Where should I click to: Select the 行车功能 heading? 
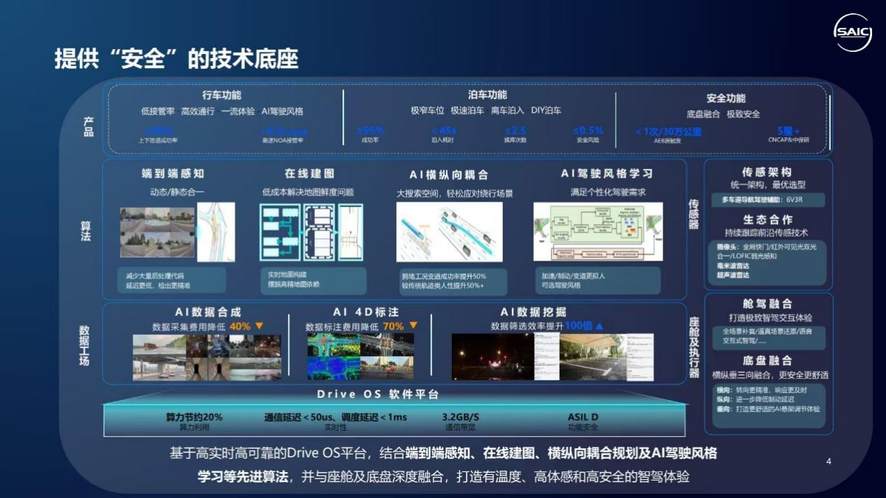[x=224, y=96]
